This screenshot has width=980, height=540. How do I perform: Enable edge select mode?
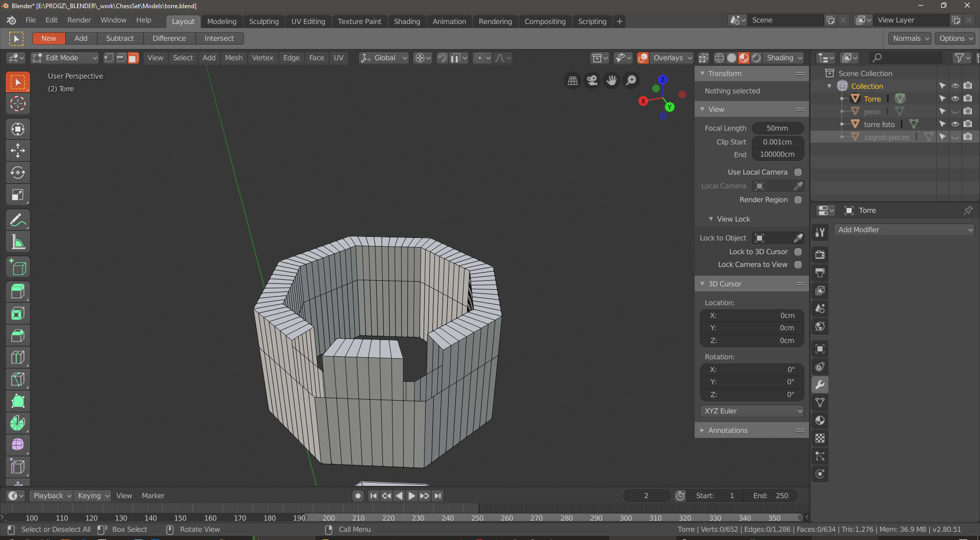pos(121,58)
